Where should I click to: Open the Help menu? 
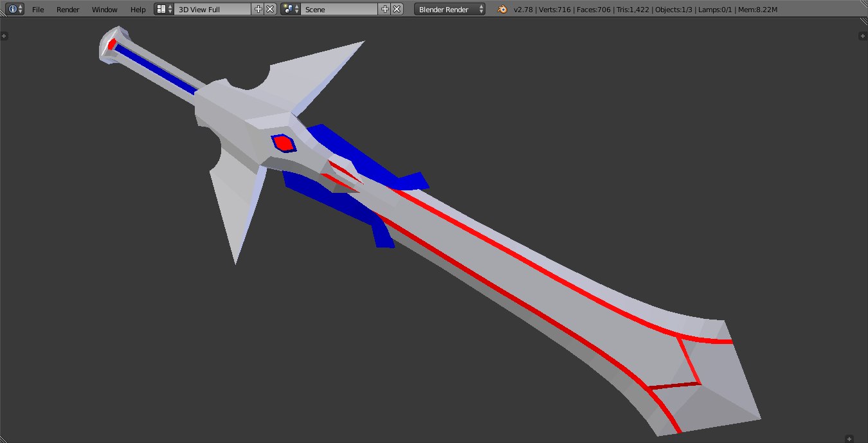click(x=138, y=9)
